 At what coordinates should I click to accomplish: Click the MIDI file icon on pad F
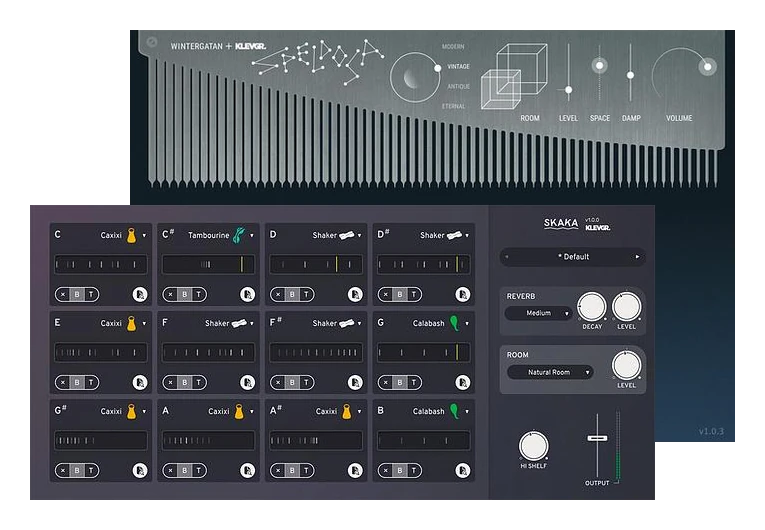click(x=247, y=382)
